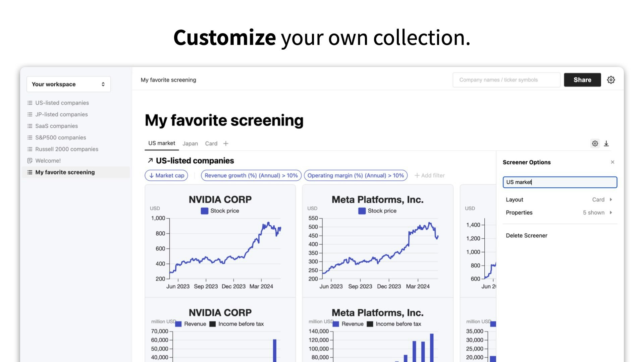Toggle Income before tax legend in Meta chart
This screenshot has width=644, height=362.
pyautogui.click(x=394, y=324)
